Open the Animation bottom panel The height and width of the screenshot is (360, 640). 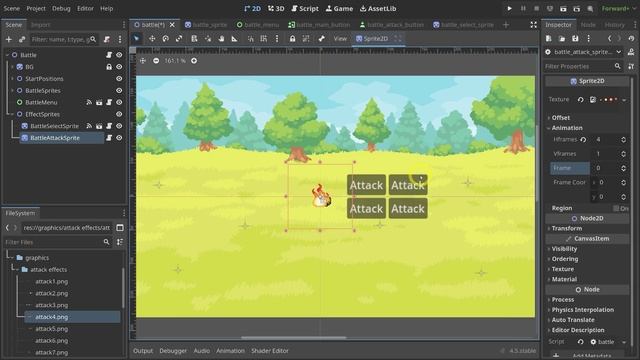[230, 351]
